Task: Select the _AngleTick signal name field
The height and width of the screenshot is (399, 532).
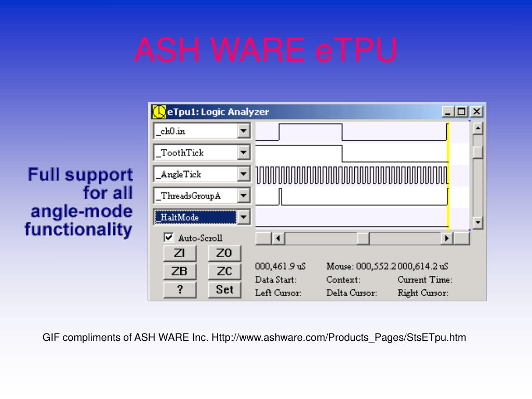Action: pyautogui.click(x=196, y=174)
